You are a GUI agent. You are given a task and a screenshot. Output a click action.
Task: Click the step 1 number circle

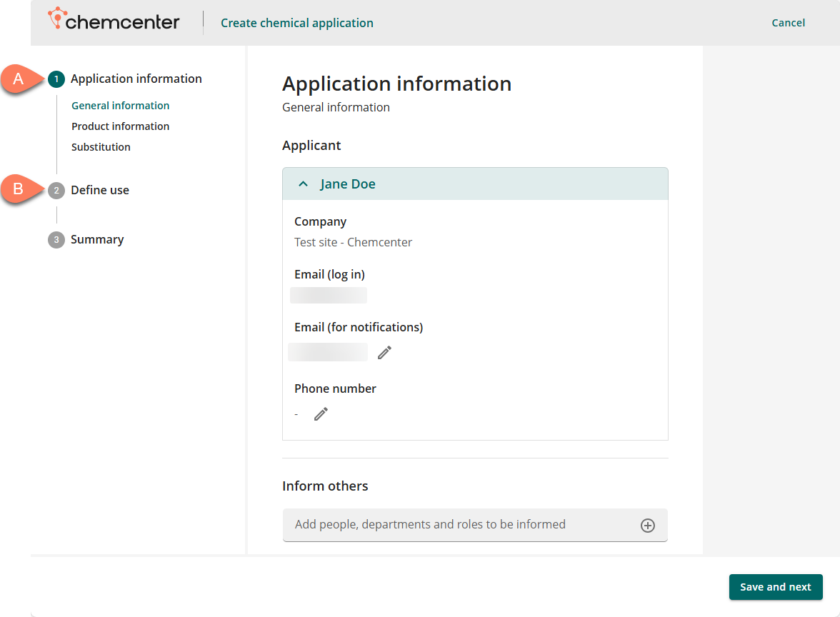click(56, 79)
